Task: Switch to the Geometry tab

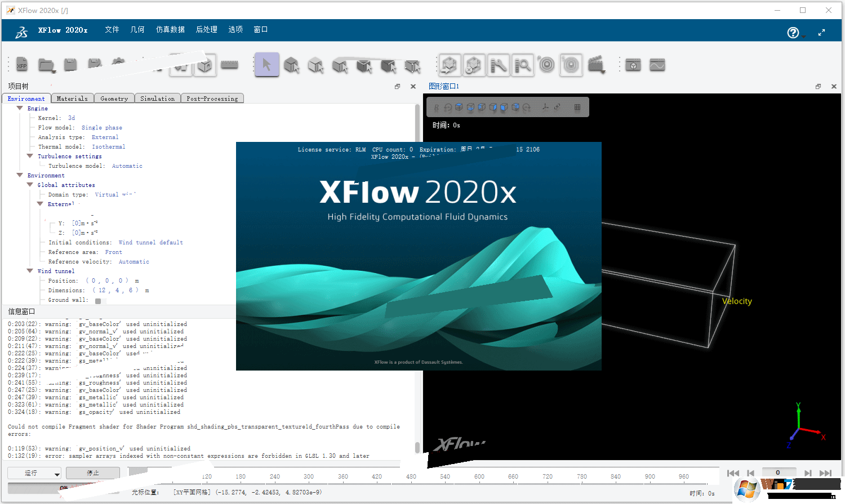Action: [x=114, y=99]
